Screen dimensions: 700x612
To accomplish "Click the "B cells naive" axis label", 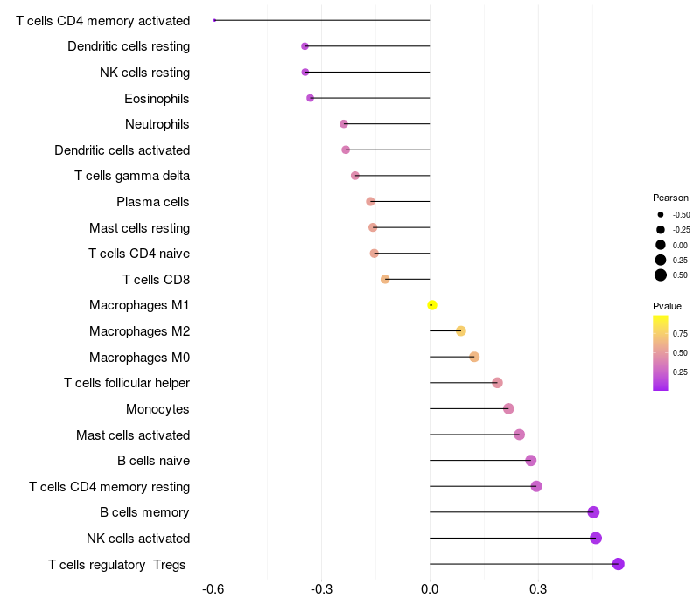I will (x=153, y=461).
